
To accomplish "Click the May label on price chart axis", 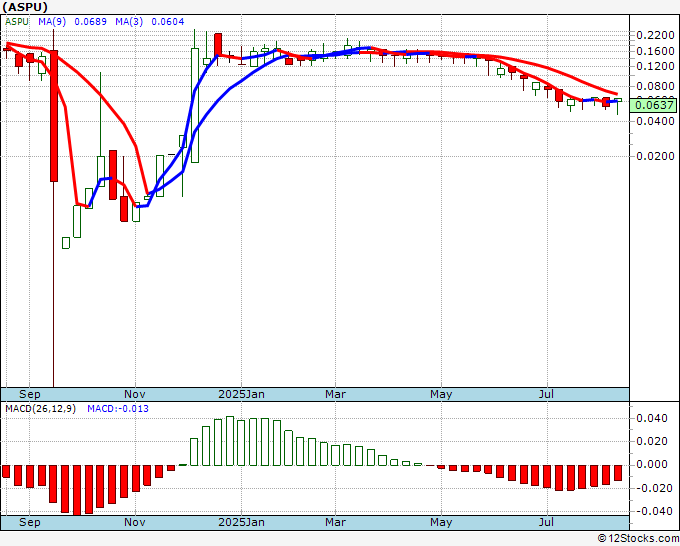I will click(441, 394).
